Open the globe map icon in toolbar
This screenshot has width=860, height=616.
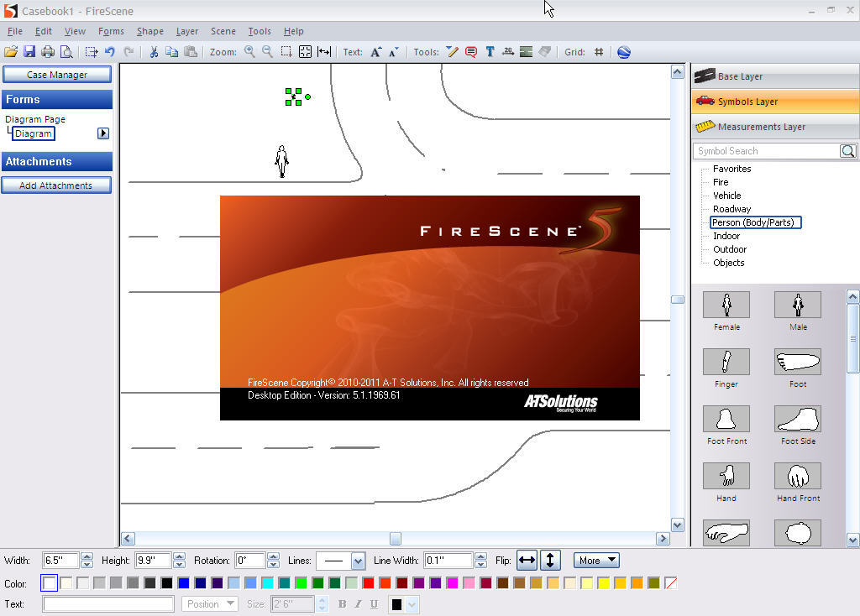click(624, 52)
